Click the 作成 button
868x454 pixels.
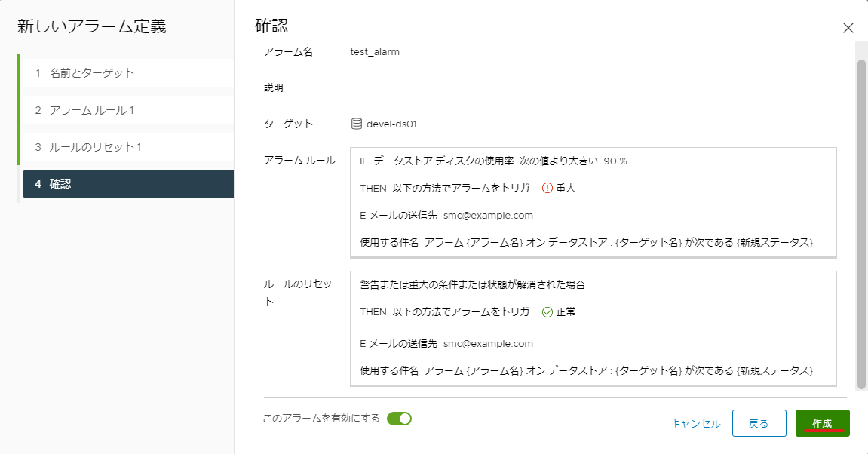tap(822, 423)
